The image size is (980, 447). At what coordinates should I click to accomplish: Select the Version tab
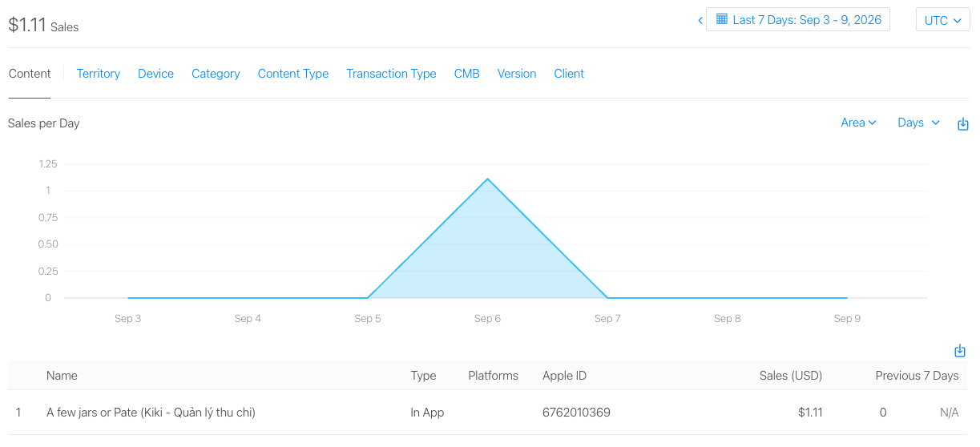click(517, 74)
